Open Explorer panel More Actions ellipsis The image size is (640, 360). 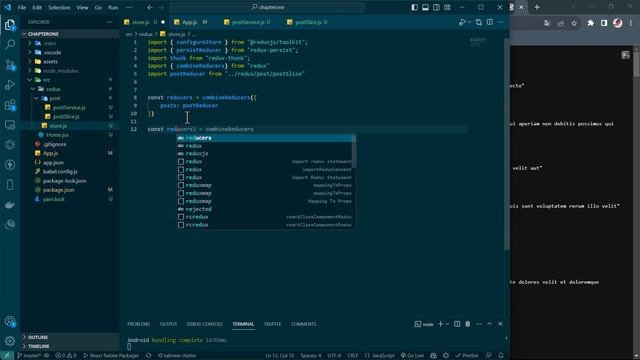[x=109, y=22]
